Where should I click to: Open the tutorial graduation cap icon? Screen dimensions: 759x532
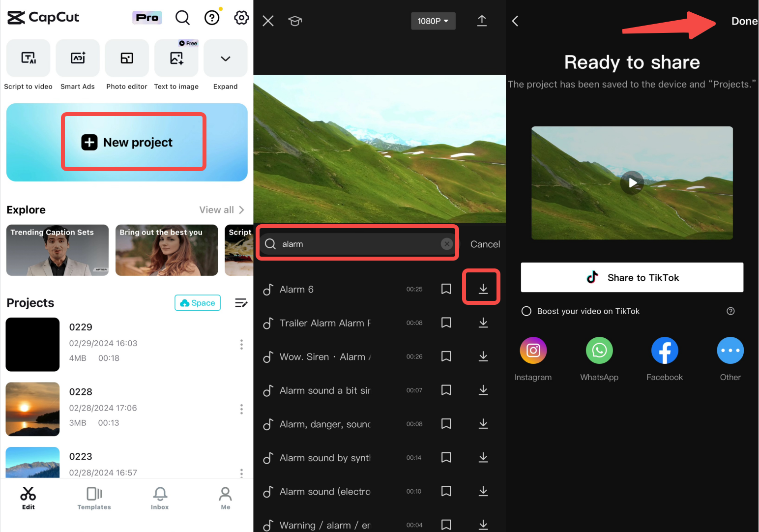click(x=295, y=21)
